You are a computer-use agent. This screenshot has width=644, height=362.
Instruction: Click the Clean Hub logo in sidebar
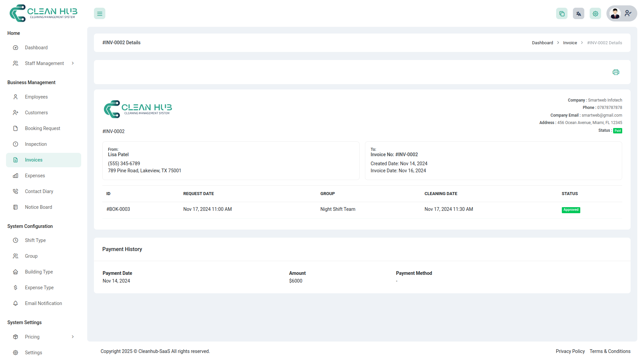pyautogui.click(x=44, y=13)
